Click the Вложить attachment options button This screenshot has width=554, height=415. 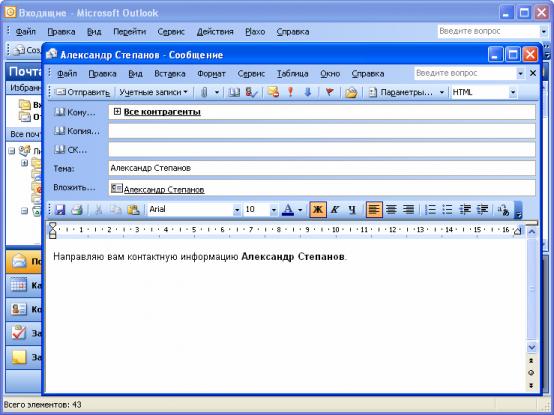[74, 187]
